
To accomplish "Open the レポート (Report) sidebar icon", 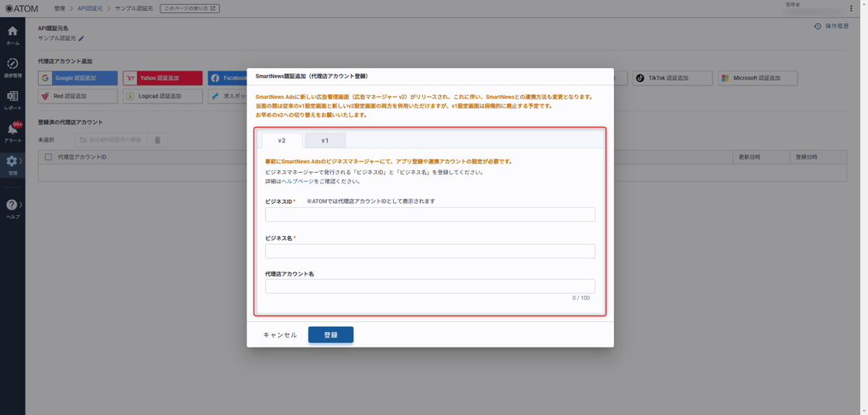I will [x=12, y=99].
